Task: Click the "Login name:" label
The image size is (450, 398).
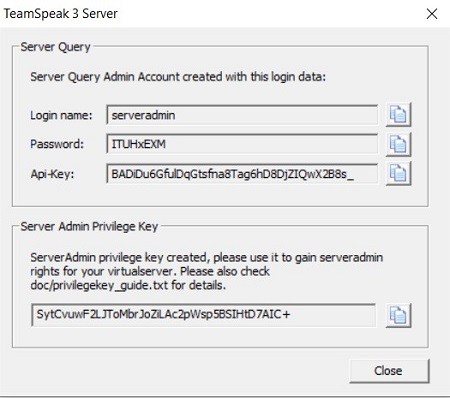Action: 61,115
